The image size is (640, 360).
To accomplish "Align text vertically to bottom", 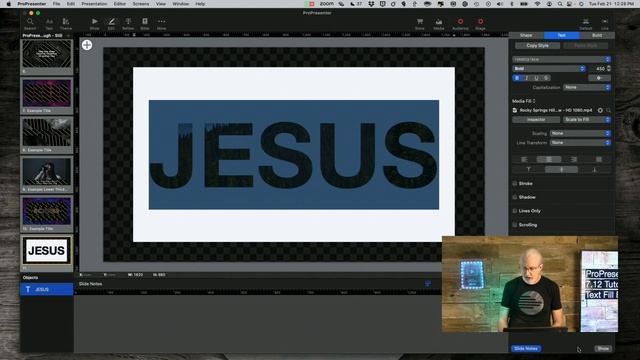I will click(595, 169).
